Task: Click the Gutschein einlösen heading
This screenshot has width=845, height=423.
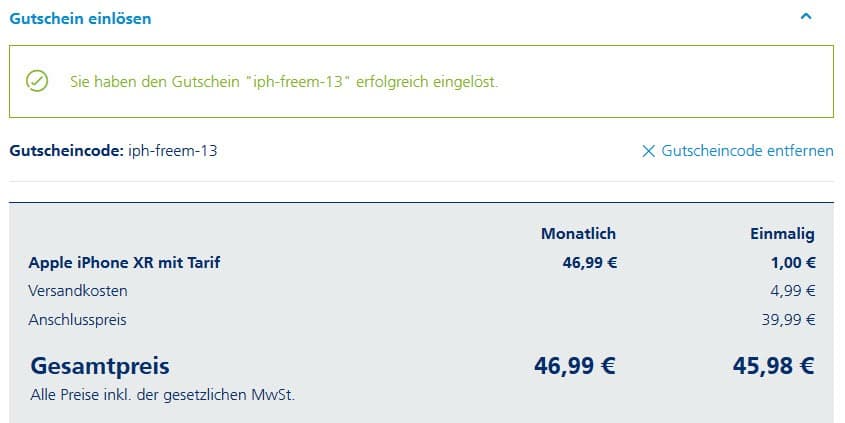Action: [x=80, y=18]
